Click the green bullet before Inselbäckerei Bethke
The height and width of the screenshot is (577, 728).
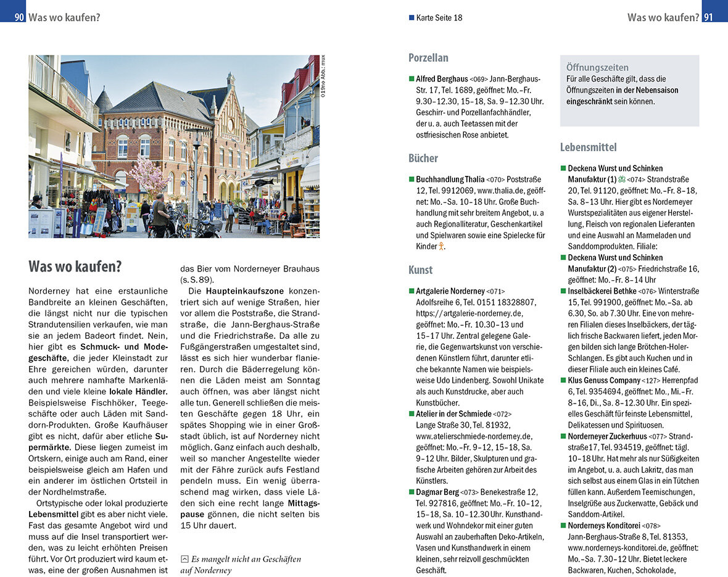coord(563,291)
